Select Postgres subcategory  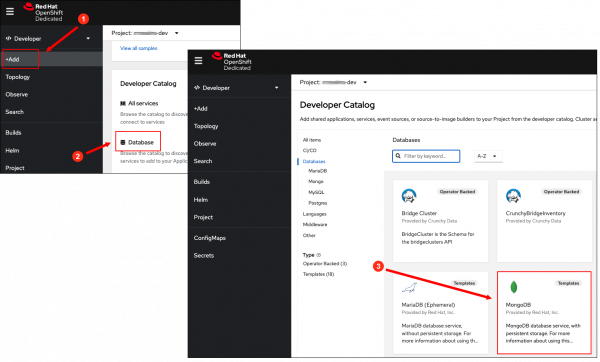coord(318,203)
